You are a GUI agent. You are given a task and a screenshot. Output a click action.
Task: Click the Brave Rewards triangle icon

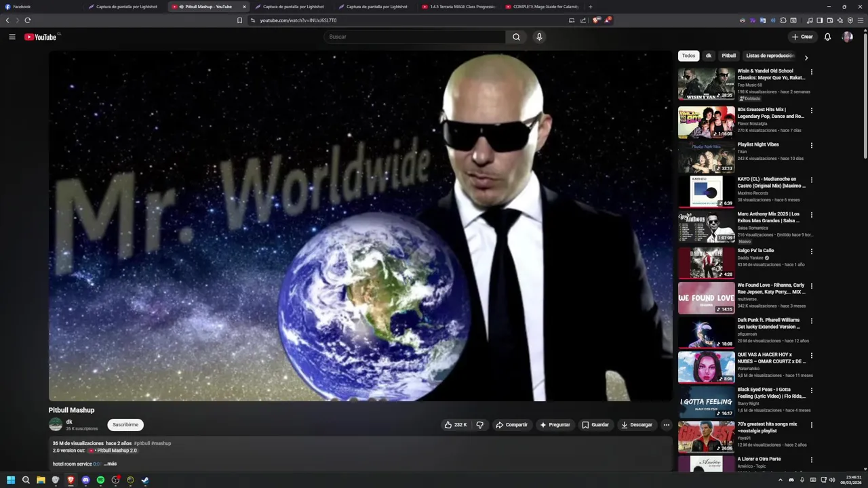tap(608, 20)
